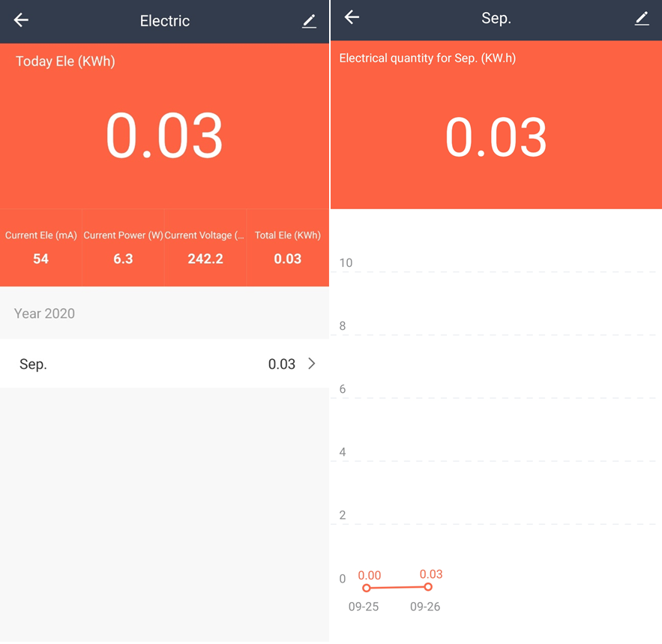Tap the edit pencil on Sep. screen
The width and height of the screenshot is (662, 644).
642,18
